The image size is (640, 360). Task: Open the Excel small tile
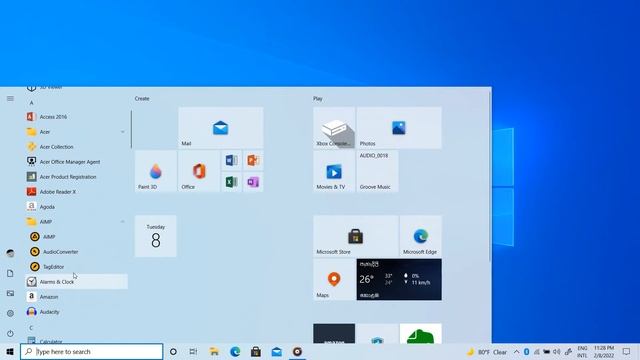(x=231, y=182)
